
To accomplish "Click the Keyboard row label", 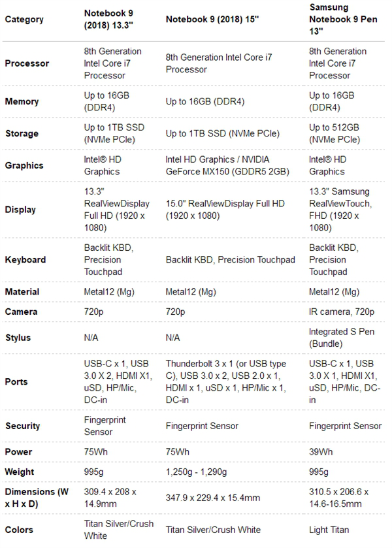I will [x=25, y=260].
